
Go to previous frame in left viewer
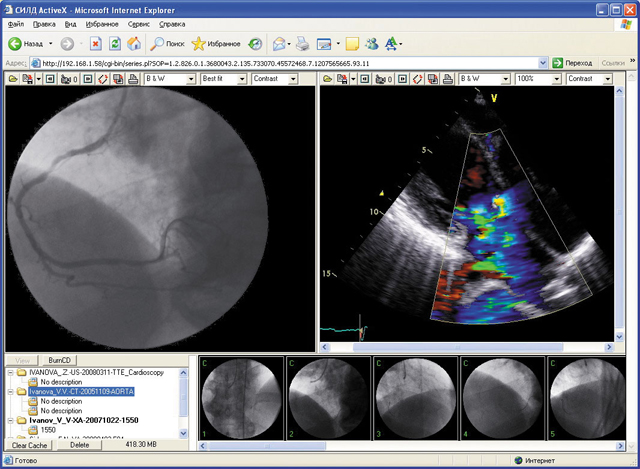(x=50, y=79)
